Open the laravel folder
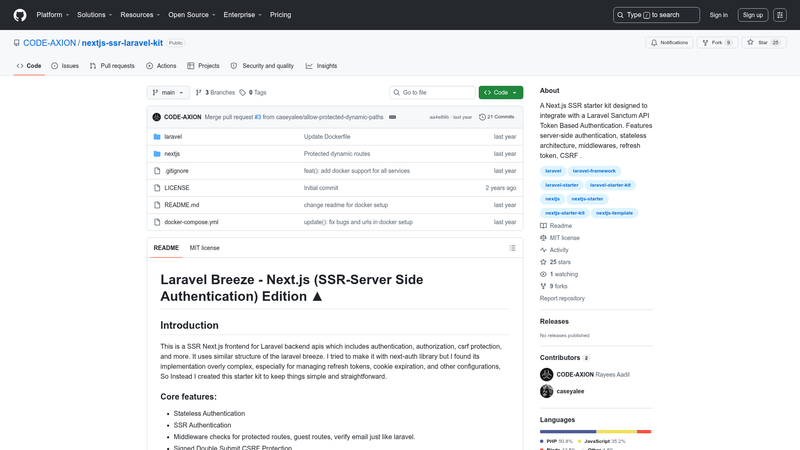This screenshot has width=800, height=450. click(x=173, y=137)
